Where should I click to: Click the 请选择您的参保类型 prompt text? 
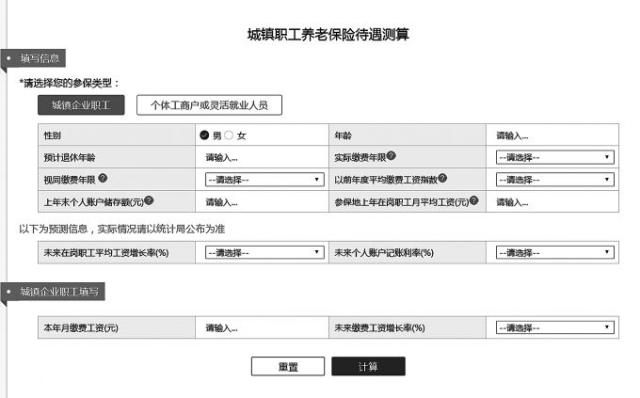point(69,83)
